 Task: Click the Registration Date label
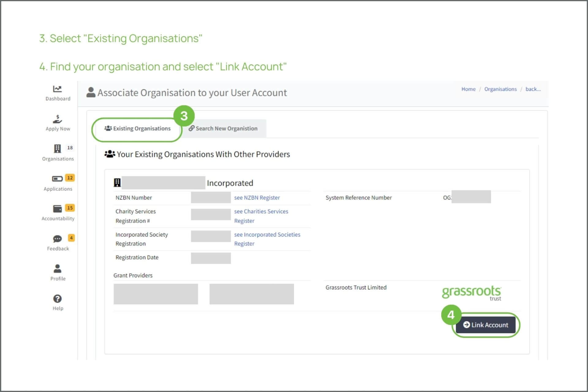[x=137, y=258]
